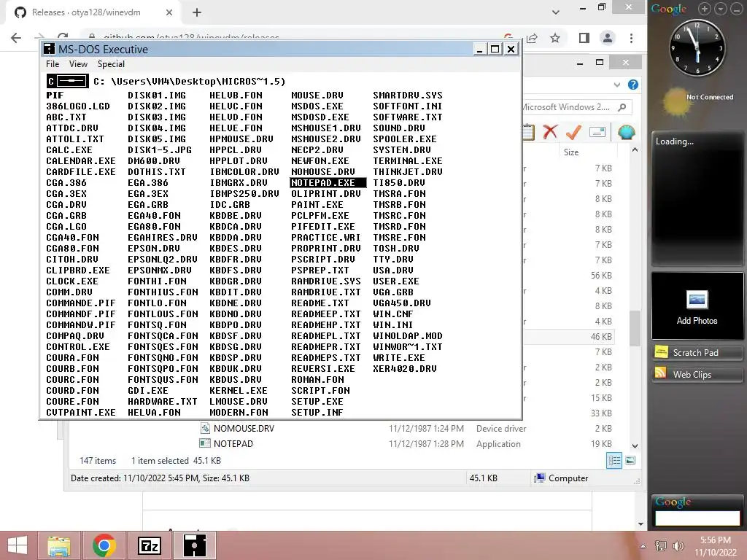Image resolution: width=747 pixels, height=560 pixels.
Task: Select PIFEDIT.EXE in the file list
Action: point(322,227)
